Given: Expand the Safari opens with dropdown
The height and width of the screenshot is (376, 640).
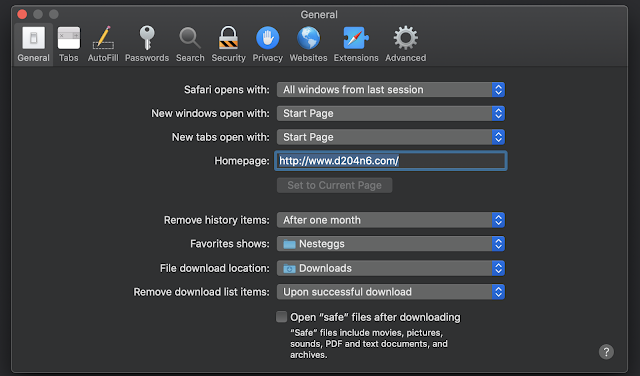Looking at the screenshot, I should [x=391, y=90].
